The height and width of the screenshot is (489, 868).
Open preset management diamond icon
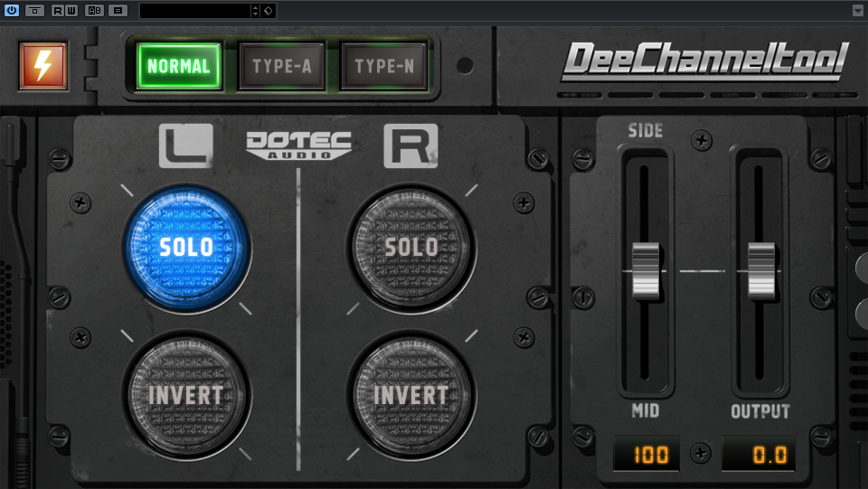[x=268, y=11]
